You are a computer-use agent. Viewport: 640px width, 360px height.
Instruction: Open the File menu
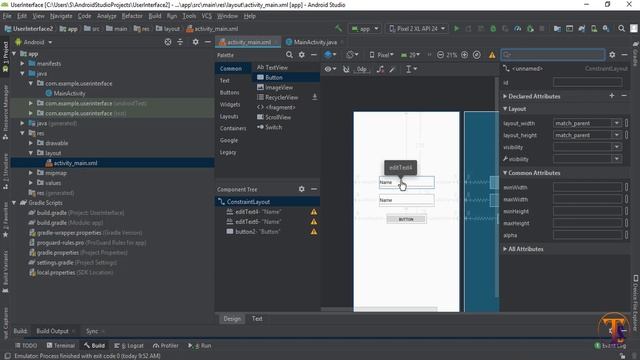coord(7,16)
